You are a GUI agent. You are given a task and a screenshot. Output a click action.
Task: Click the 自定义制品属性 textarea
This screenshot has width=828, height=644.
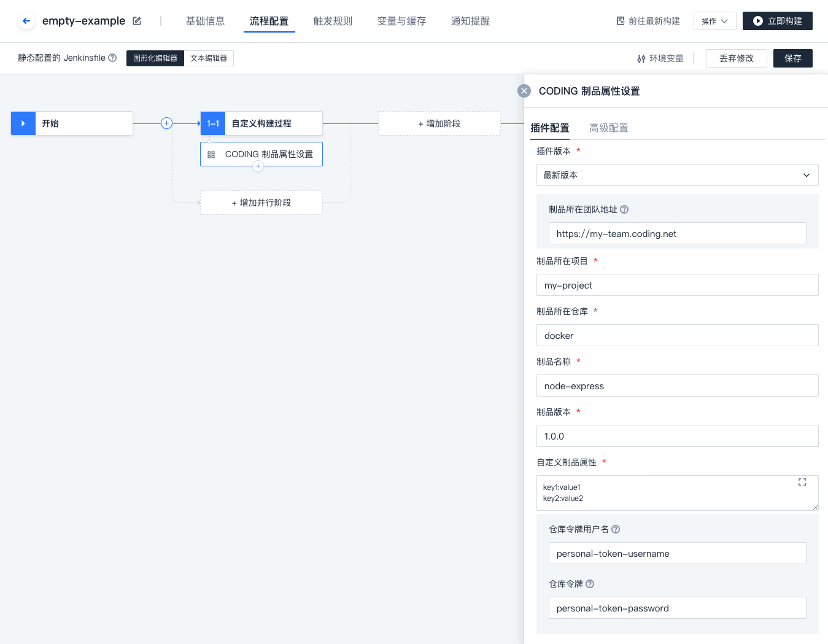tap(678, 493)
